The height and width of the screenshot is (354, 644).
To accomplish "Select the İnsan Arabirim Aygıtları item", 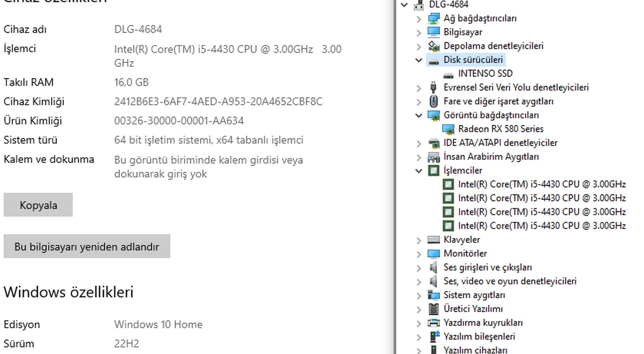I will point(491,157).
